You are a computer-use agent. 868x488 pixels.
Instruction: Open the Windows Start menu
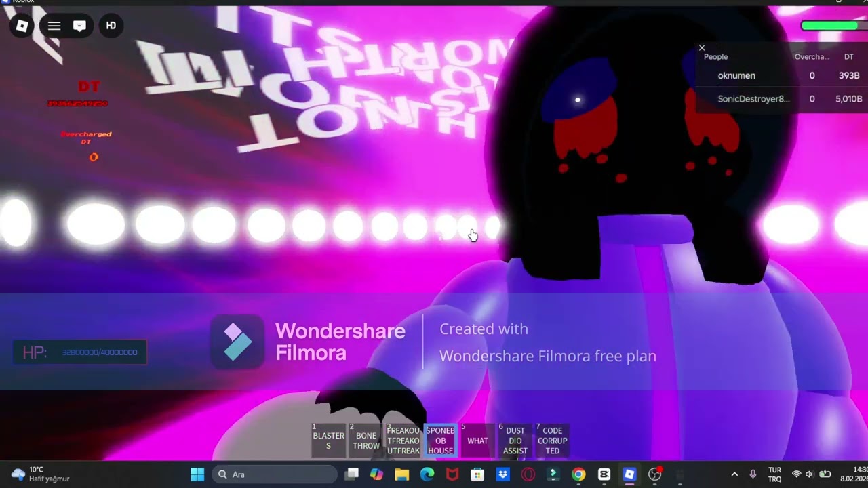point(197,474)
